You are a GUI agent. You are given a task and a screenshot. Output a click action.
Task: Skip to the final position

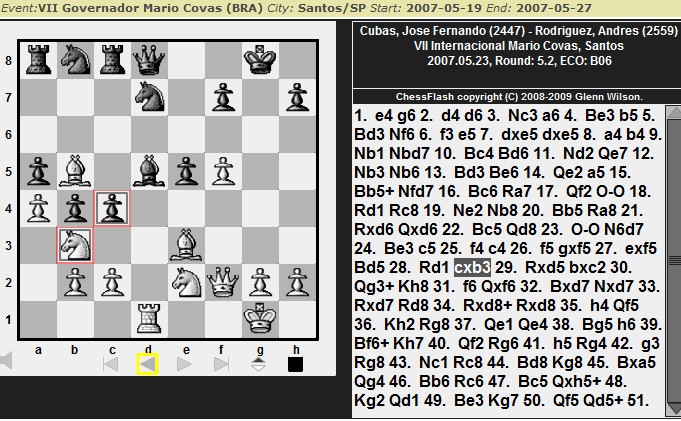coord(221,364)
